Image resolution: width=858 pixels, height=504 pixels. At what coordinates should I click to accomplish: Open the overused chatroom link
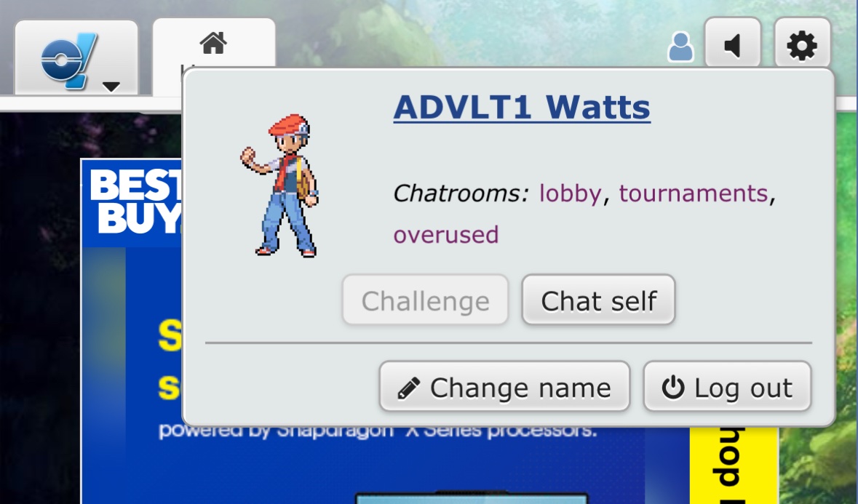pyautogui.click(x=446, y=235)
